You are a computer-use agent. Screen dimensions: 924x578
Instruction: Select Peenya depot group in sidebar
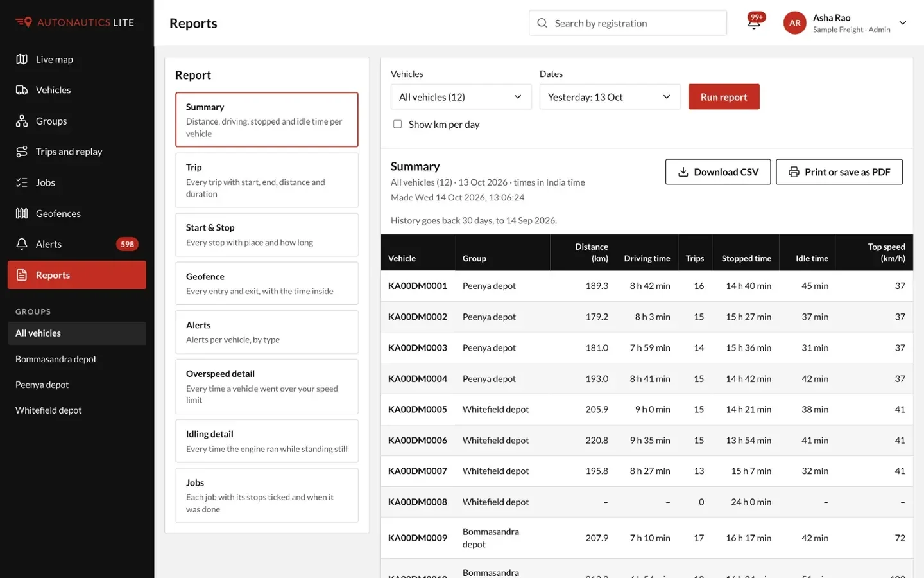click(77, 385)
